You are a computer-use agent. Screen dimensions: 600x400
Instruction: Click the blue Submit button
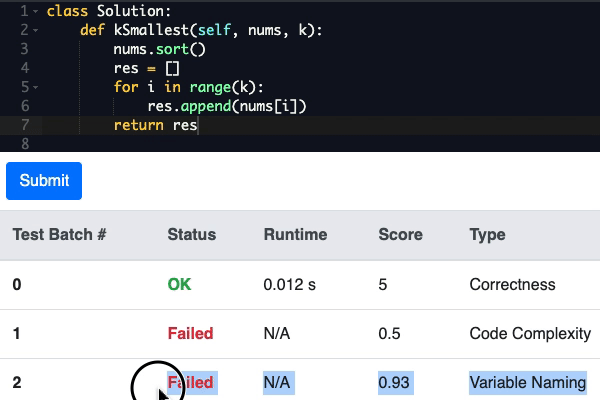click(x=44, y=181)
